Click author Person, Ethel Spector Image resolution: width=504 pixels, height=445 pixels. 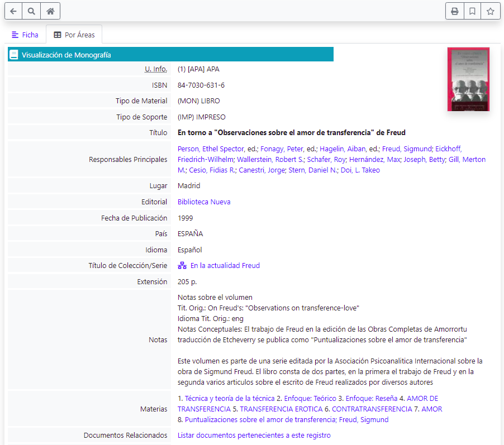[211, 149]
